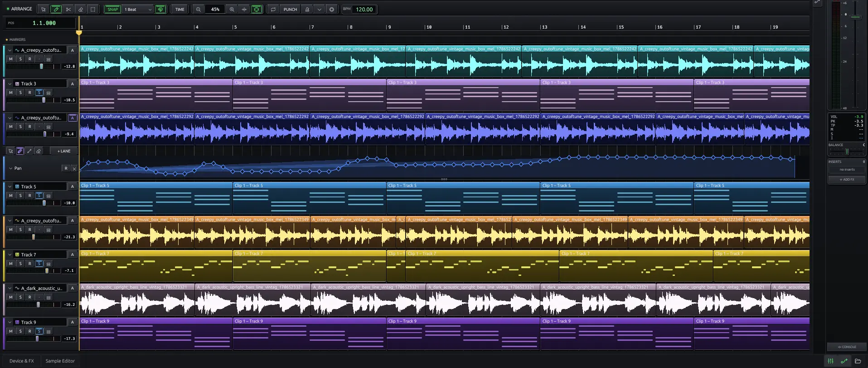Collapse the first A_creepy_outoftu track
Image resolution: width=868 pixels, height=368 pixels.
pos(10,50)
